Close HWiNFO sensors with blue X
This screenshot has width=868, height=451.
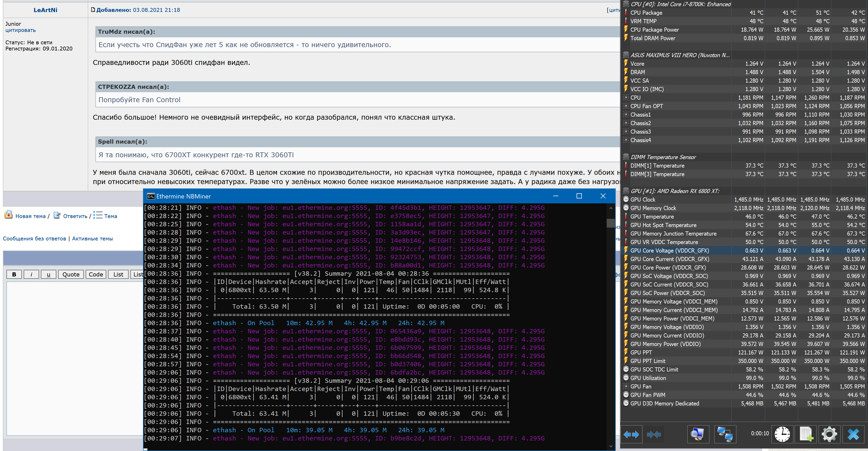click(x=853, y=434)
